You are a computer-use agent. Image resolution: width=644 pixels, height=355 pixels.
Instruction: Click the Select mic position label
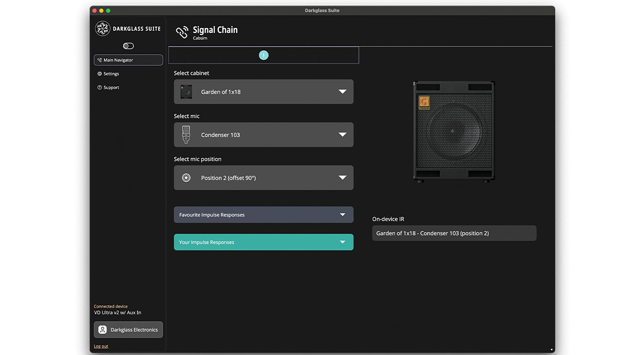(197, 159)
